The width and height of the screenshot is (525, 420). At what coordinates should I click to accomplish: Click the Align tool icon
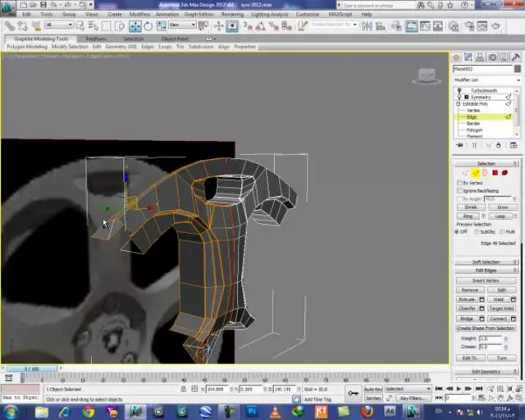(381, 26)
